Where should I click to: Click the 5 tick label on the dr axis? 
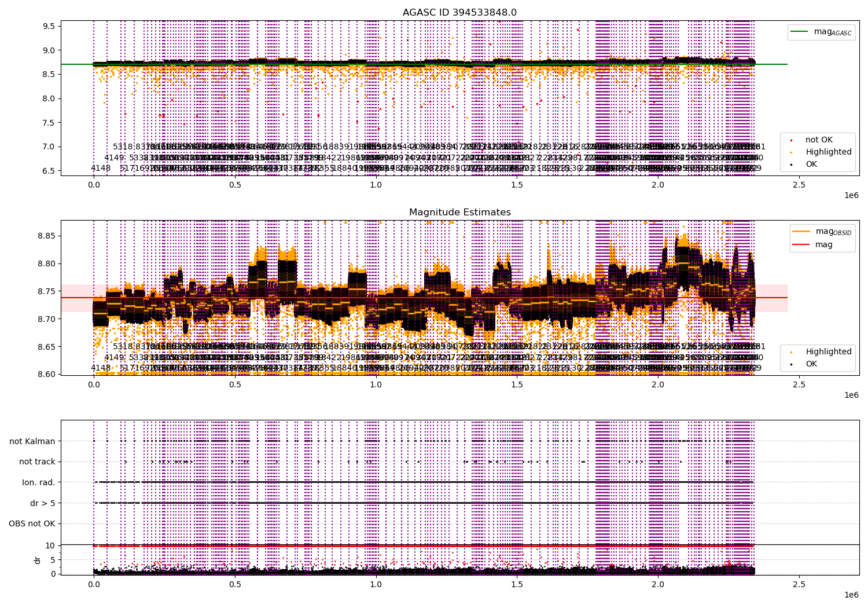[53, 559]
